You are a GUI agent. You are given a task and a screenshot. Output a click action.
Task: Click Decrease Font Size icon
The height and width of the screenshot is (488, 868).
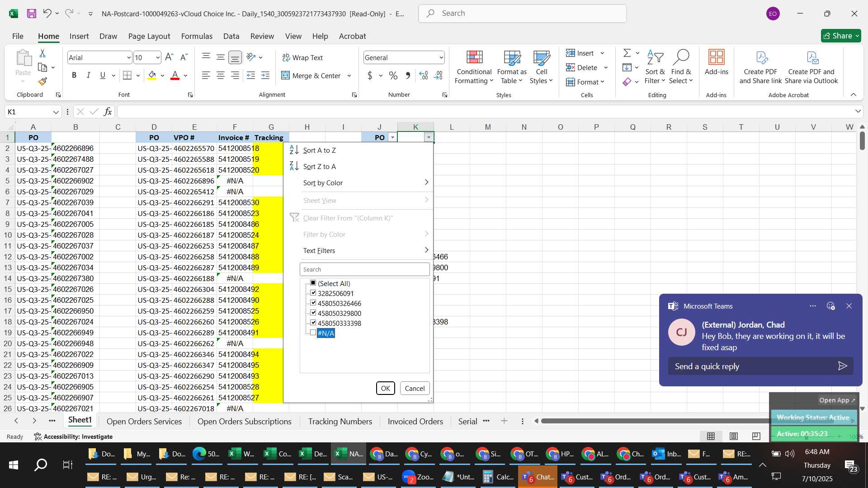184,57
